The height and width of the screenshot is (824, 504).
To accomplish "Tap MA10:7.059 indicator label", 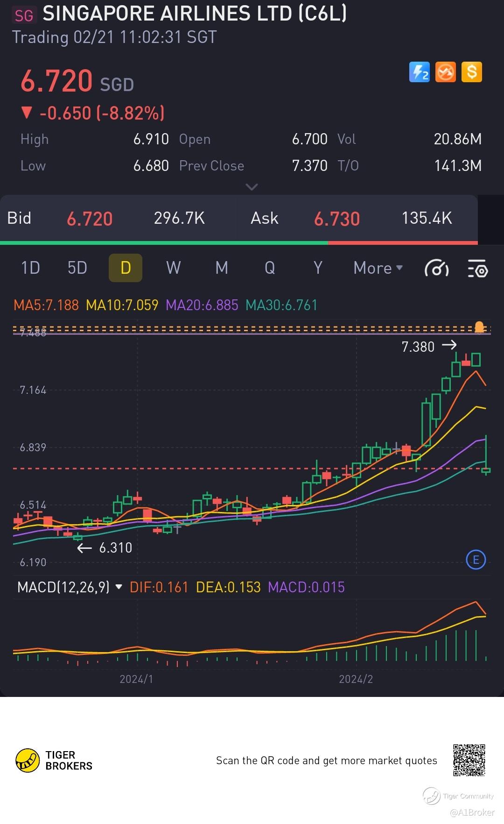I will 122,305.
